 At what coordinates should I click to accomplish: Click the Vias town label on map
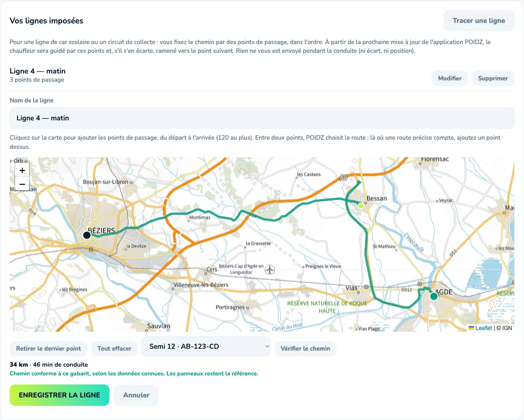(352, 288)
